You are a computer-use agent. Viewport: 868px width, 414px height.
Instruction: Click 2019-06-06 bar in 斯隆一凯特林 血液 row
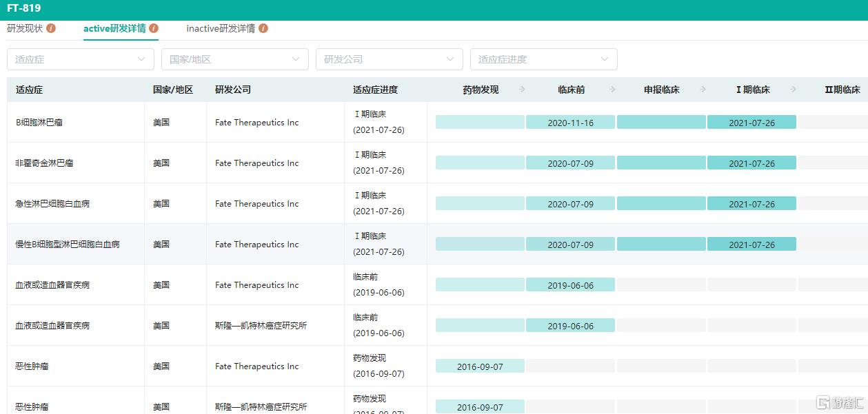click(570, 325)
